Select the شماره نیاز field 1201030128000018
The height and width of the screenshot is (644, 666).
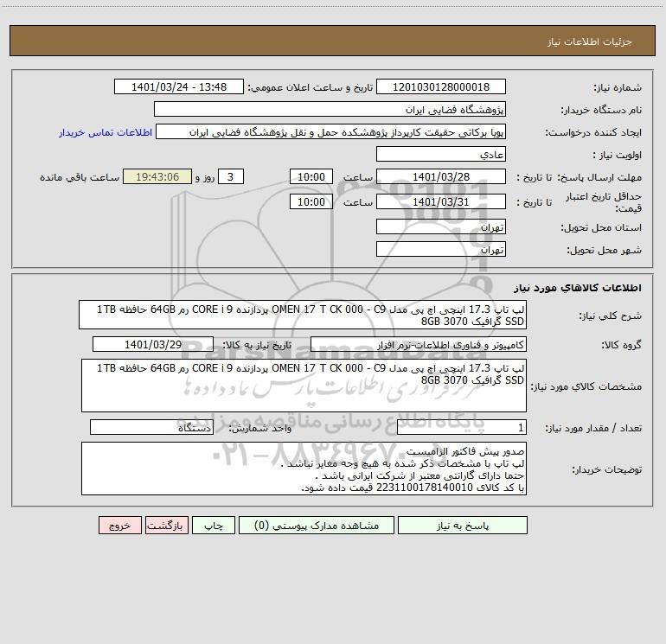(x=441, y=87)
